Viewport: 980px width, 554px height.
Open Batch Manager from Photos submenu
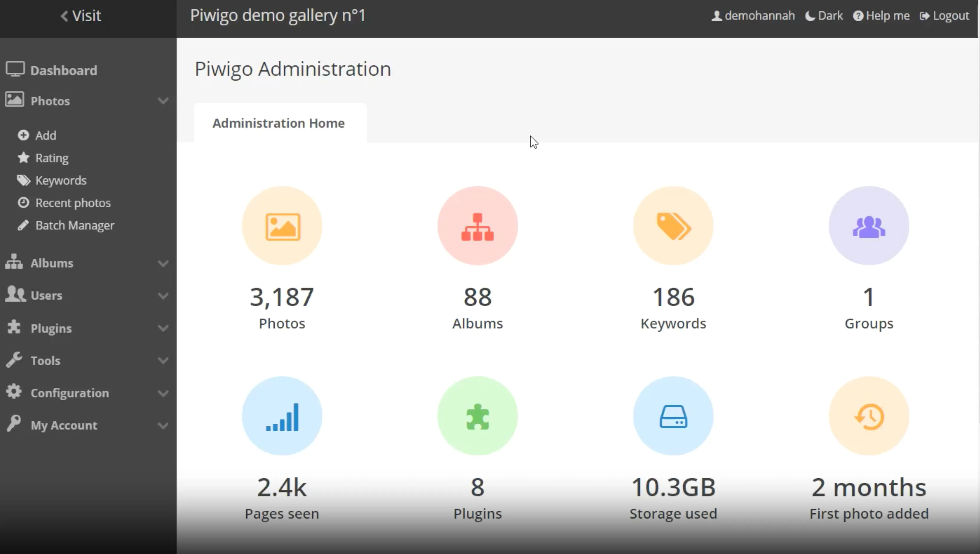(75, 225)
